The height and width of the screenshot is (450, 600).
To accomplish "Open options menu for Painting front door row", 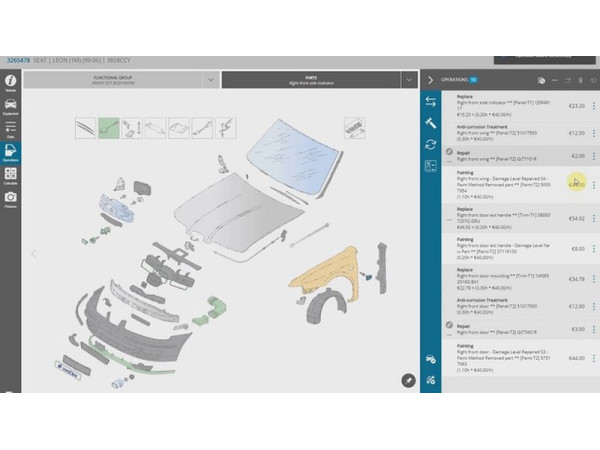I will point(594,357).
